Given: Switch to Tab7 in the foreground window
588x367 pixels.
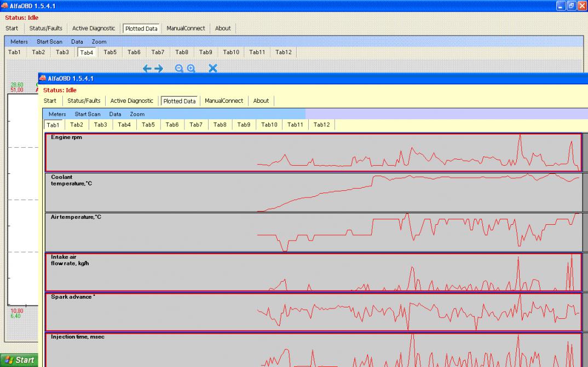Looking at the screenshot, I should pyautogui.click(x=196, y=125).
